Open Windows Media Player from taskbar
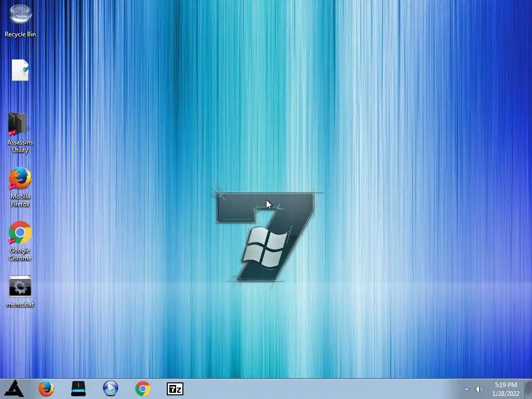Viewport: 532px width, 399px height. [x=110, y=389]
